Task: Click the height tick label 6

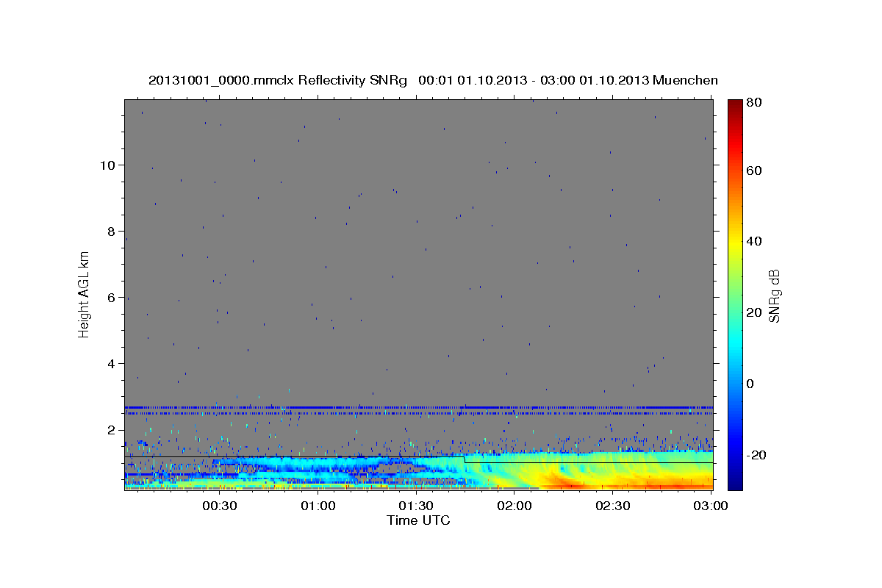Action: click(111, 297)
